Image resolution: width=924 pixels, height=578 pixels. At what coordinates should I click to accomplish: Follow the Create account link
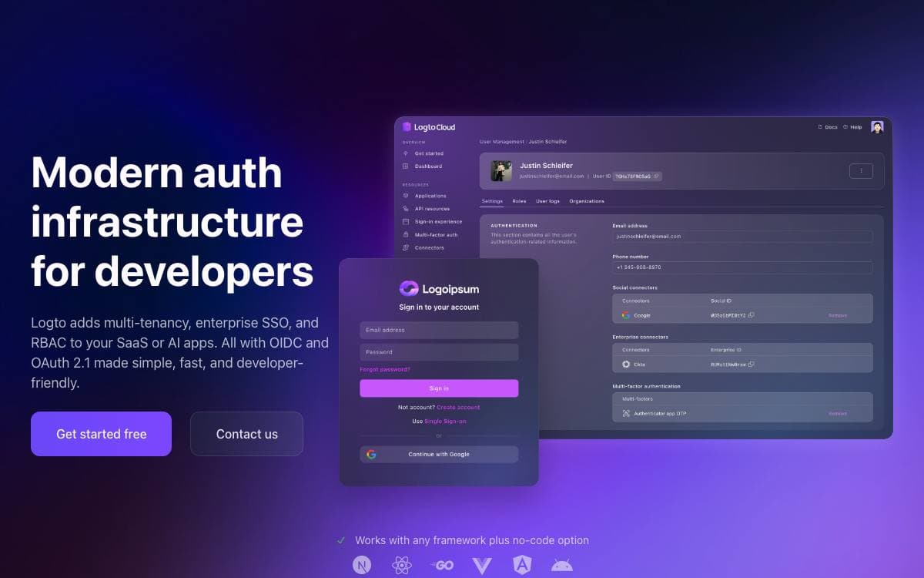click(x=458, y=408)
